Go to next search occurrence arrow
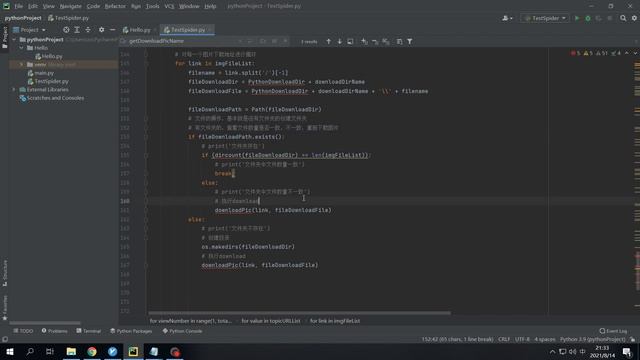This screenshot has width=640, height=360. click(x=339, y=41)
